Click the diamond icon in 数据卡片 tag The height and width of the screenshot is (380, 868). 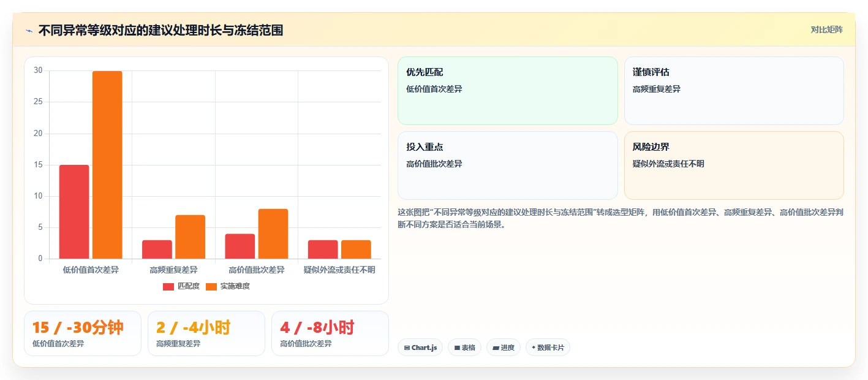tap(534, 348)
